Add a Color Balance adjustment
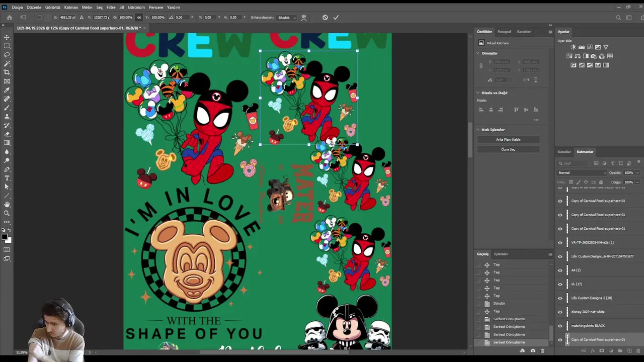Image resolution: width=644 pixels, height=362 pixels. (x=577, y=56)
